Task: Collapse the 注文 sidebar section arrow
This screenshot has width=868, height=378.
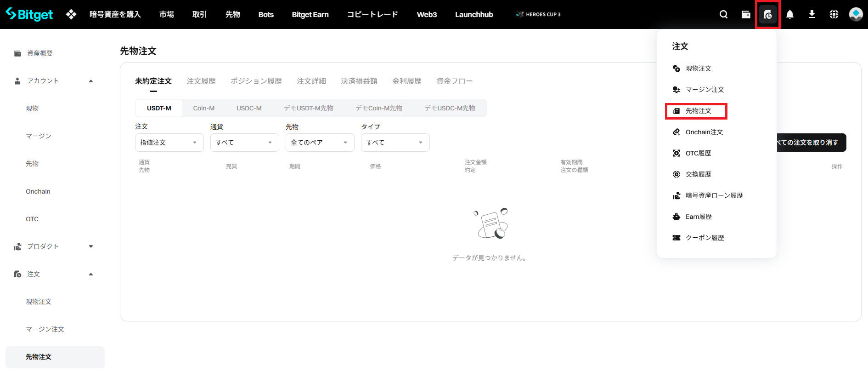Action: 91,274
